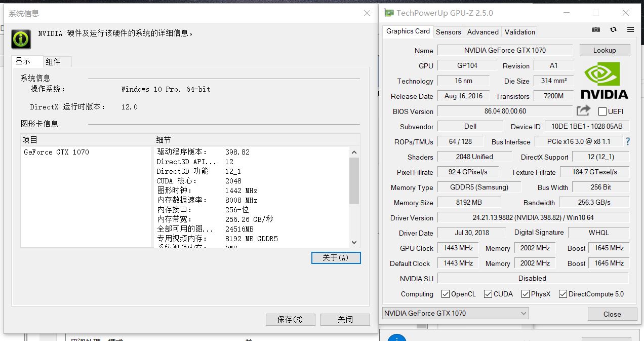Click the GPU-Z screenshot camera icon
The height and width of the screenshot is (341, 644).
[596, 30]
